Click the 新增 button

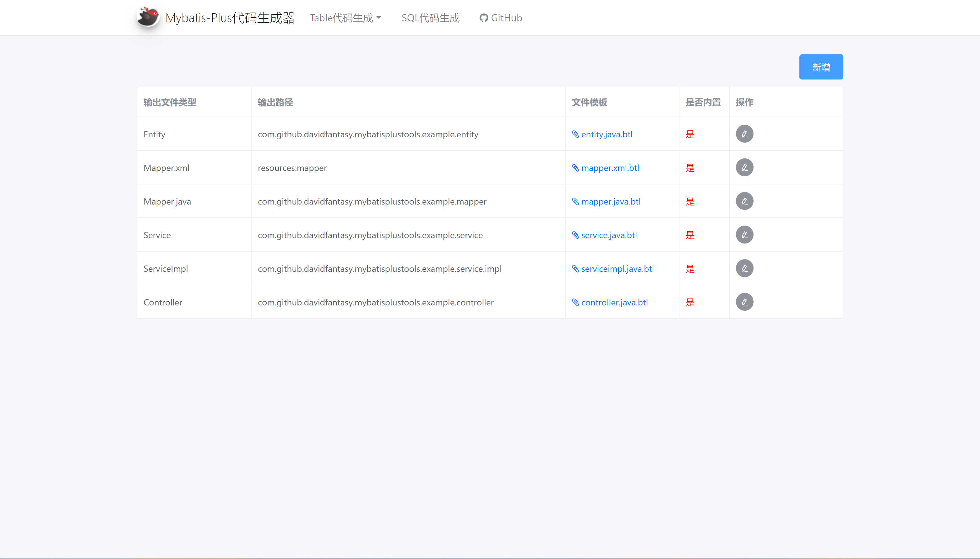pyautogui.click(x=821, y=67)
